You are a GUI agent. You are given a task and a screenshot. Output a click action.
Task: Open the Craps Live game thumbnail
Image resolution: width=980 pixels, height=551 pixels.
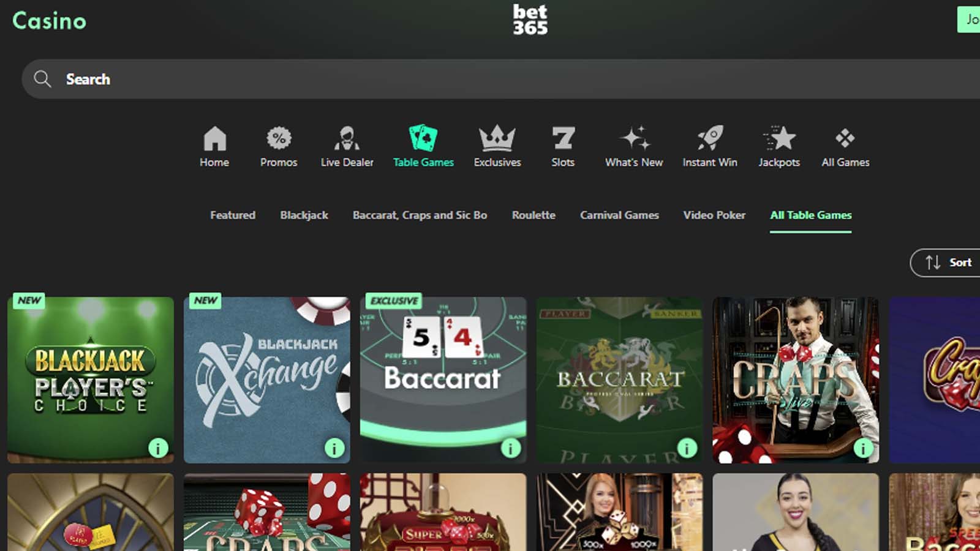(x=796, y=380)
